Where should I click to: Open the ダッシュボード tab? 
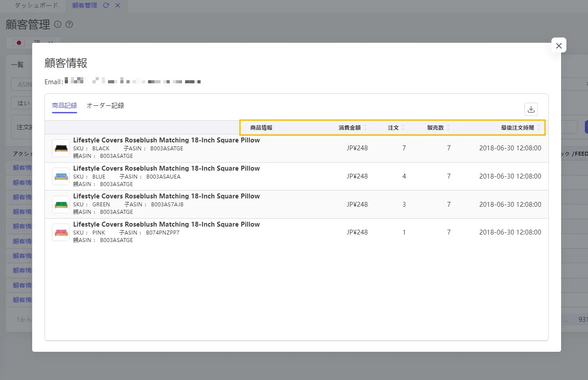(36, 5)
